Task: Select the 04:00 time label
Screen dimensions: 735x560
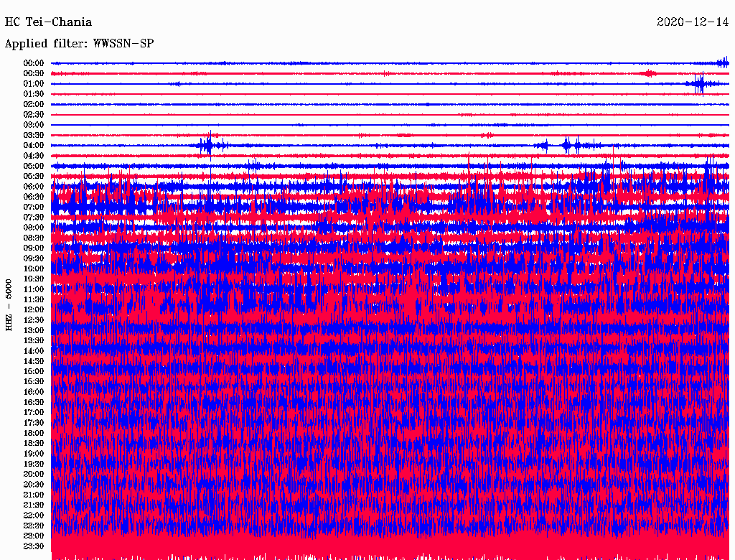Action: tap(34, 146)
